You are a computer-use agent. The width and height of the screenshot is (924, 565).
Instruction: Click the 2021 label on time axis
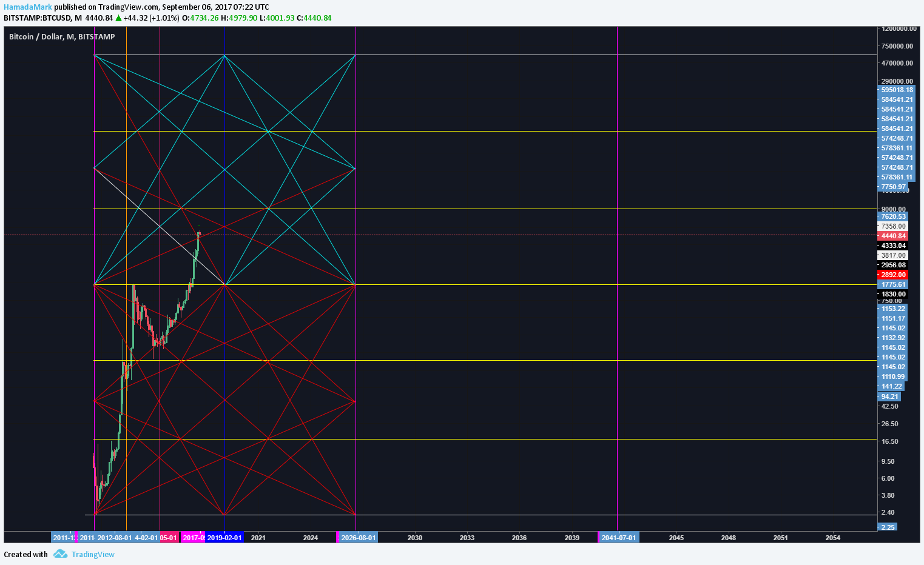coord(258,538)
